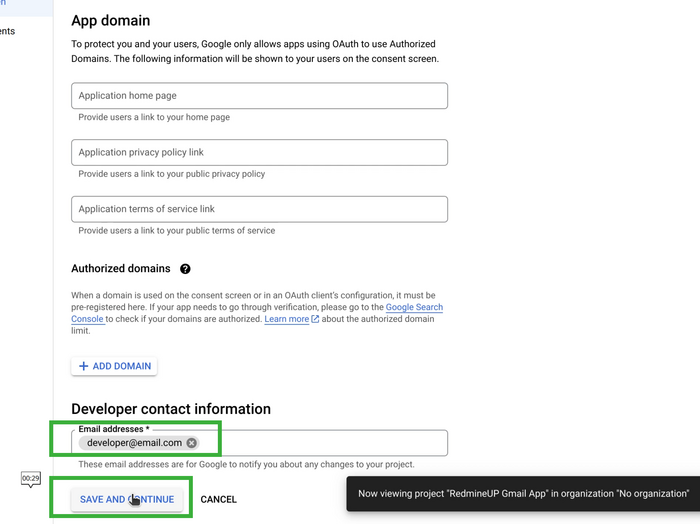The height and width of the screenshot is (524, 700).
Task: Click the Authorized domains help question mark icon
Action: 185,269
